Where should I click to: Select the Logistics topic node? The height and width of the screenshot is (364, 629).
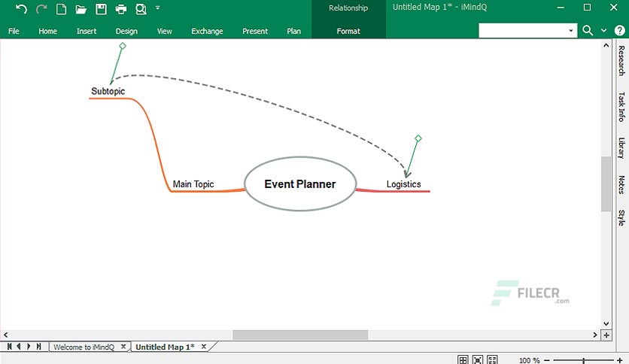[403, 184]
